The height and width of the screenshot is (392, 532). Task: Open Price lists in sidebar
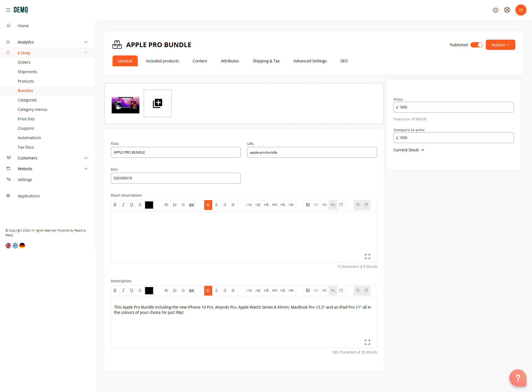point(26,119)
